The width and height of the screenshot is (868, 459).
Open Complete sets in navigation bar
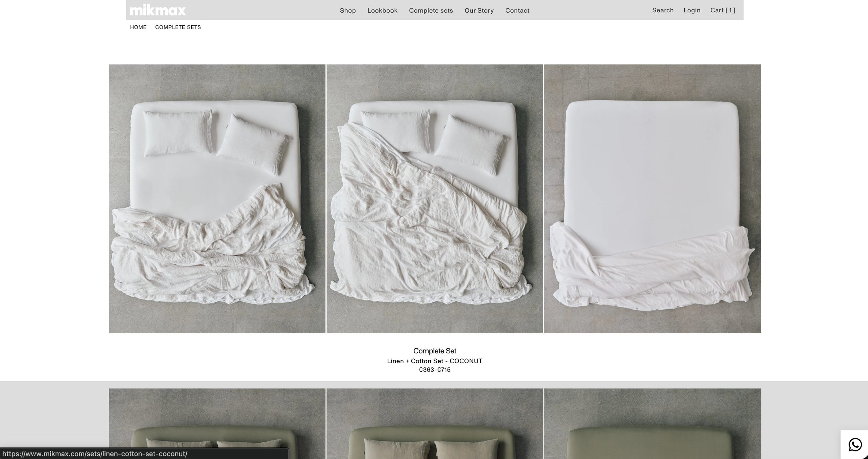(x=431, y=10)
